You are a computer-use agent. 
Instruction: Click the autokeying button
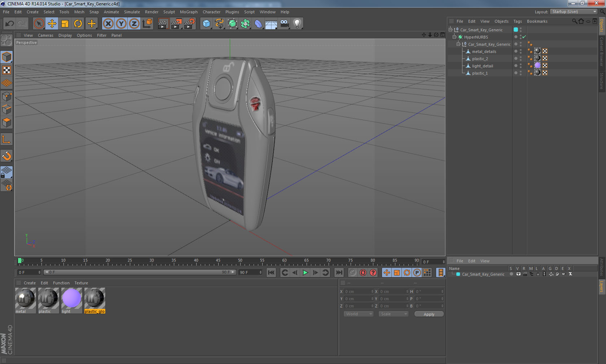click(x=363, y=272)
